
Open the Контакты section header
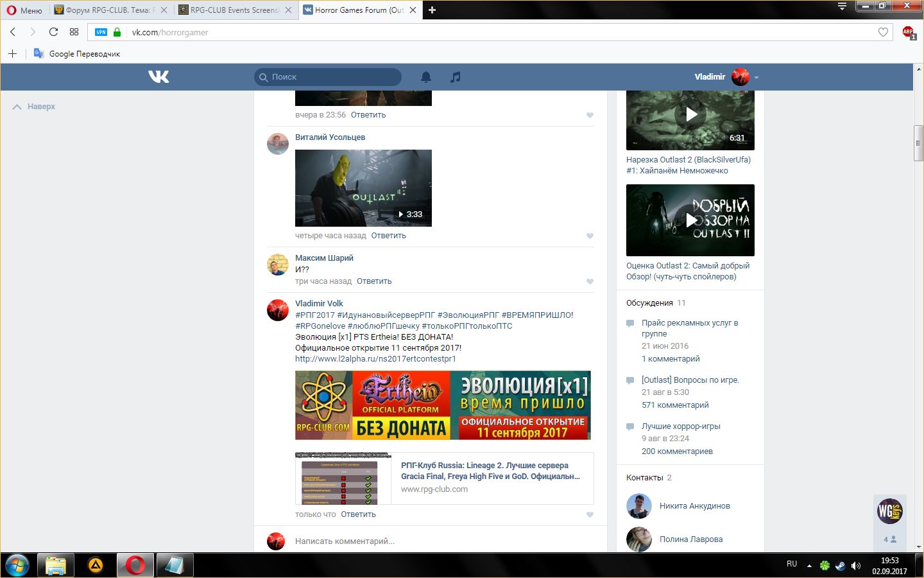(x=645, y=478)
